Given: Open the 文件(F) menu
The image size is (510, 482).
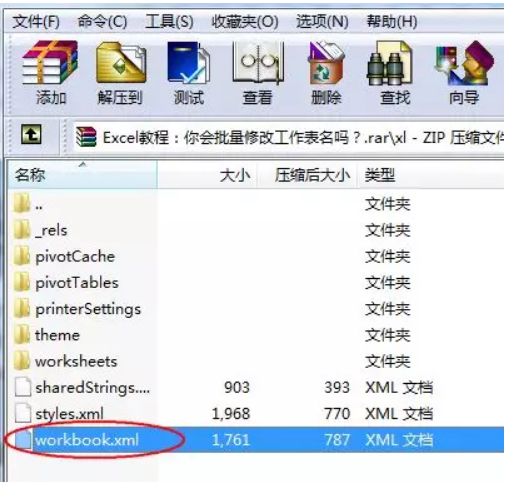Looking at the screenshot, I should point(36,22).
